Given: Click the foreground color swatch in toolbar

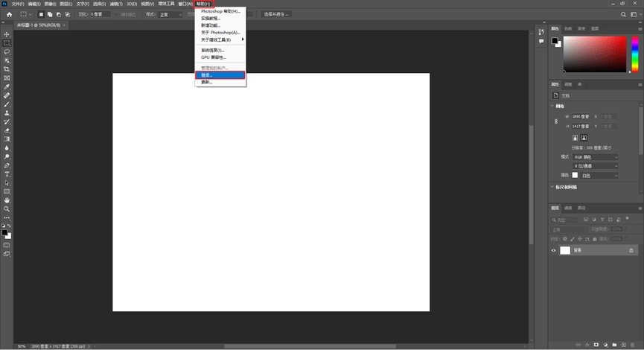Looking at the screenshot, I should (4, 233).
